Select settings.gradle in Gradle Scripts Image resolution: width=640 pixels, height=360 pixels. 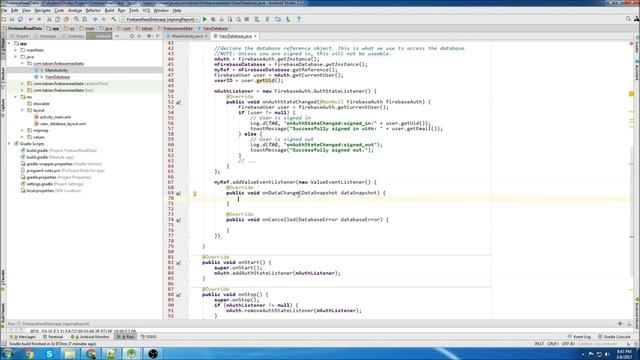[52, 184]
